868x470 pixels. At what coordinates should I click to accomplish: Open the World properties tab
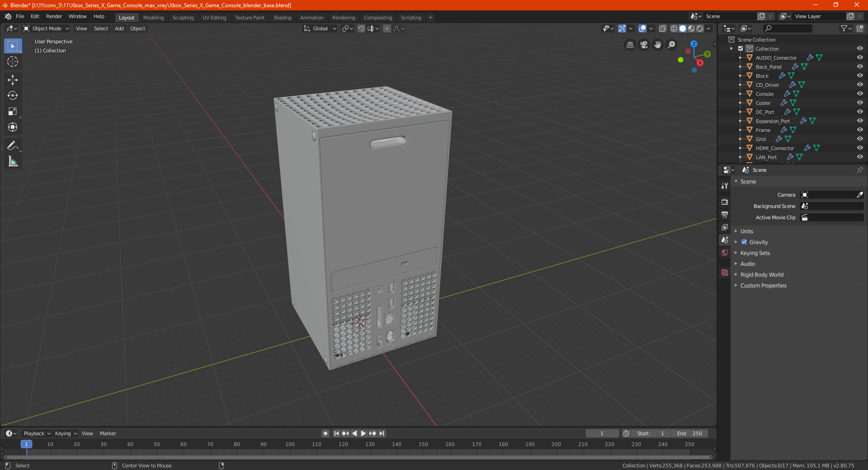pos(725,253)
